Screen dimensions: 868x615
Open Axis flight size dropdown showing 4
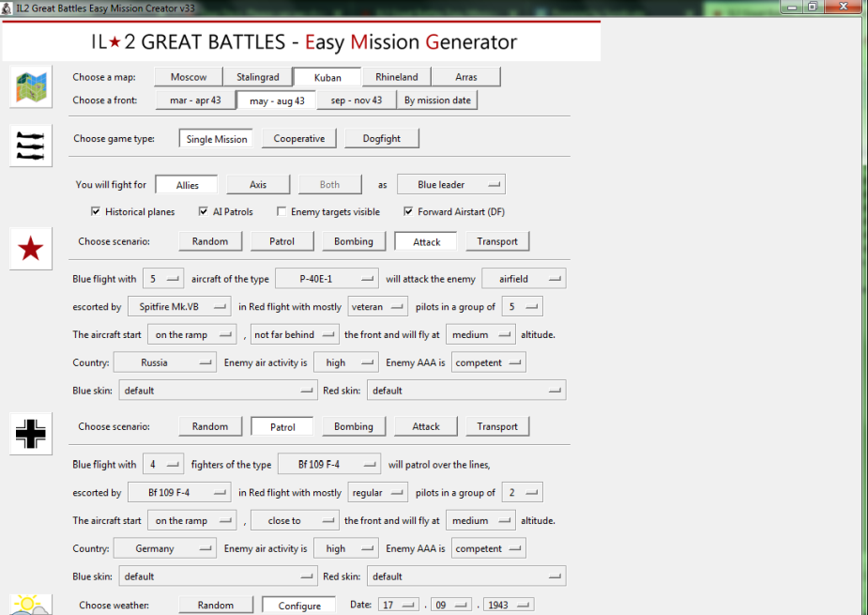[x=163, y=464]
